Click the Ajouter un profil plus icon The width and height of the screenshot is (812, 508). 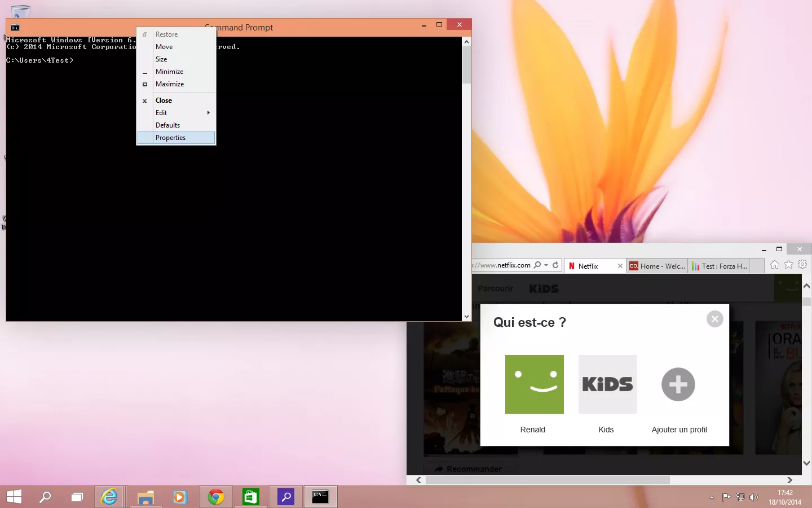(x=678, y=384)
